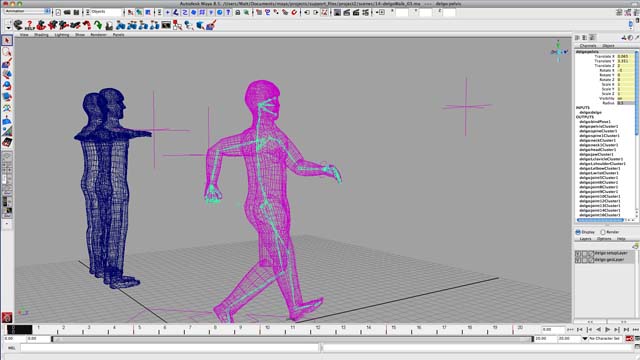Viewport: 640px width, 360px height.
Task: Click the delgo:bindPose1 output node
Action: 595,122
